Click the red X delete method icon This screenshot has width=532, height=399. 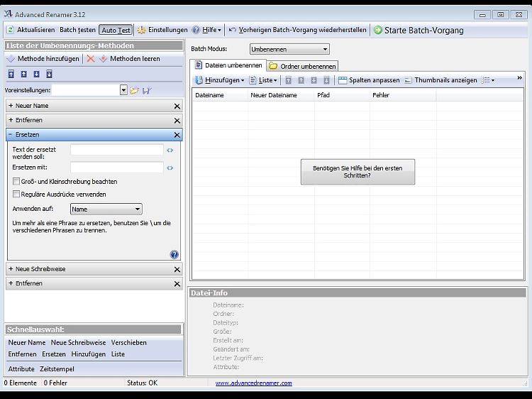point(91,59)
